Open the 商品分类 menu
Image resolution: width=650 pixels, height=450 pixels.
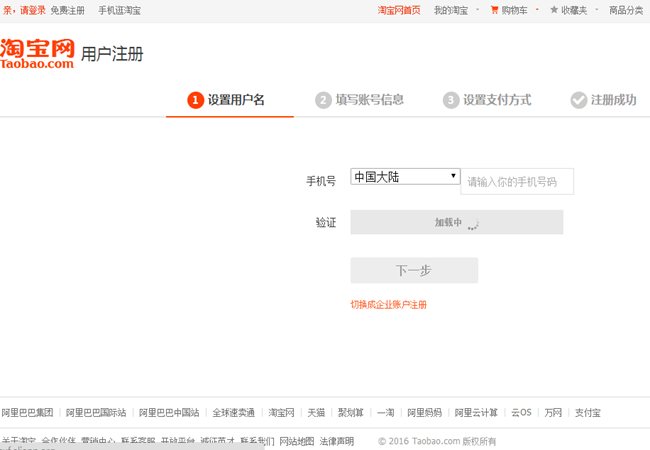click(626, 10)
